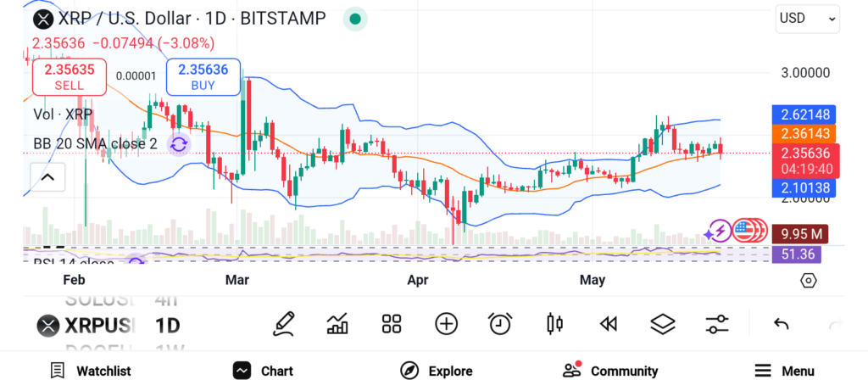Click the orange 2.36143 basis price label
This screenshot has height=391, width=868.
[x=804, y=134]
